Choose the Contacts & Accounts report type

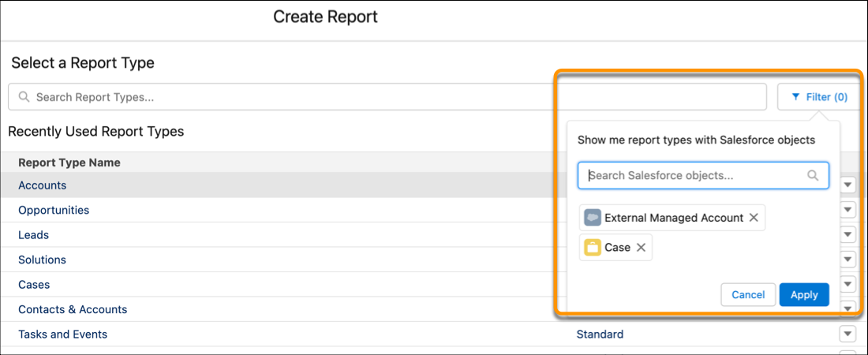(x=73, y=309)
